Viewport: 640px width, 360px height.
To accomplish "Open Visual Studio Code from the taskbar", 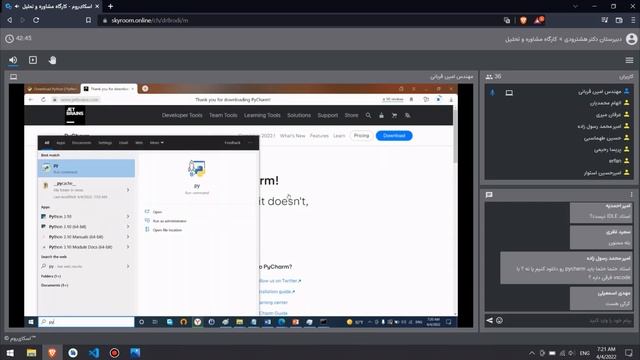I will click(x=94, y=353).
